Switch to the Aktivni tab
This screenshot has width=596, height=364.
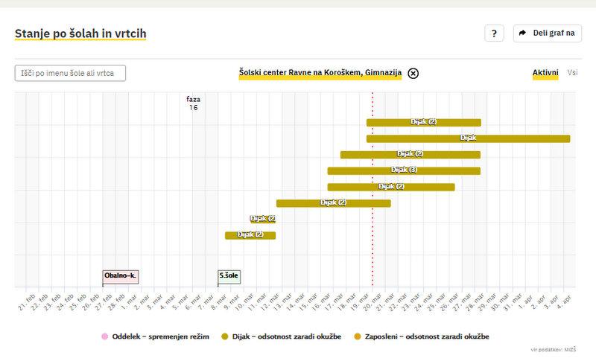coord(545,73)
